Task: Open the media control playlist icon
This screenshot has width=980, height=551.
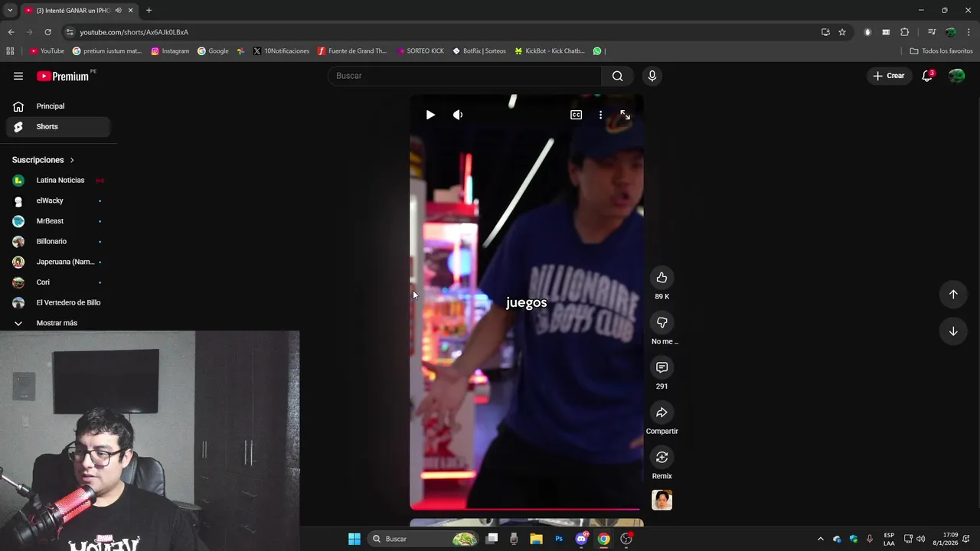Action: point(932,32)
